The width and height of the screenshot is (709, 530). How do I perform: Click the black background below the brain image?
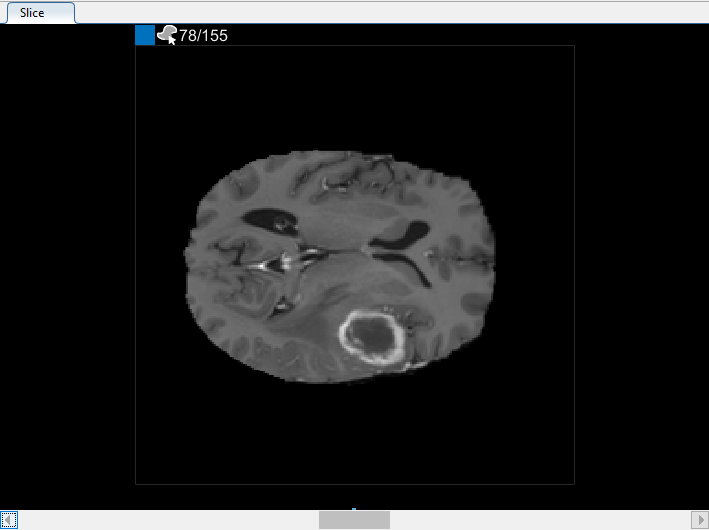pos(355,434)
